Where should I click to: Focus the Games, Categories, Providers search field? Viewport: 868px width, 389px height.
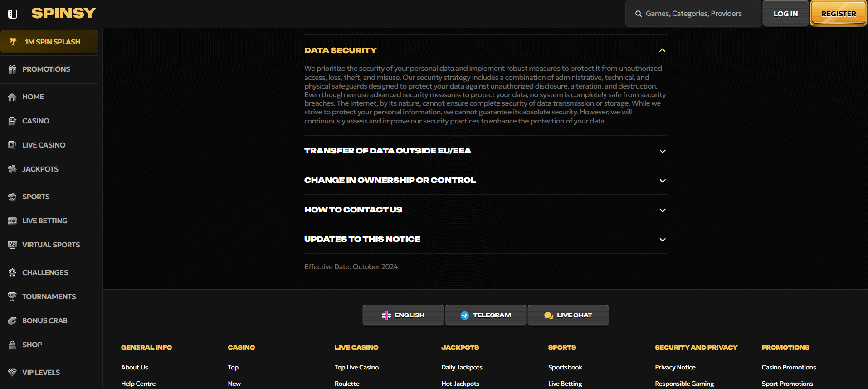tap(693, 14)
